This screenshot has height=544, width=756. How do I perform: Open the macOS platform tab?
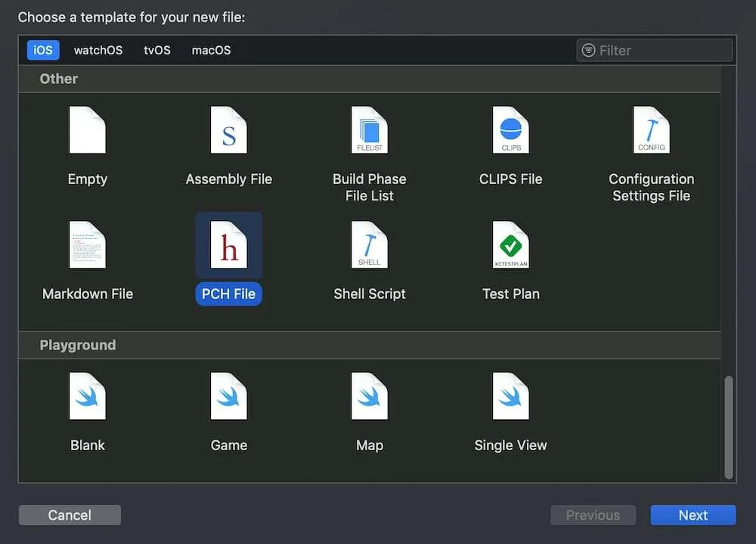[211, 50]
